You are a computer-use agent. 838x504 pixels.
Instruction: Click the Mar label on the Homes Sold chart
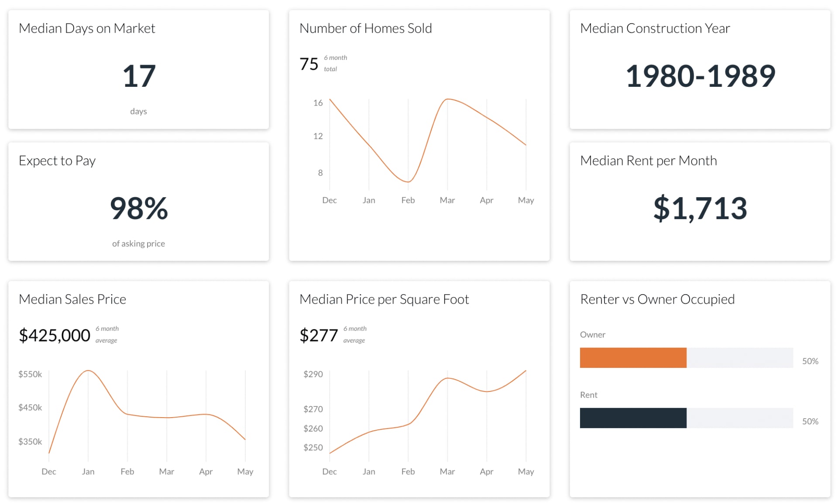pos(447,200)
